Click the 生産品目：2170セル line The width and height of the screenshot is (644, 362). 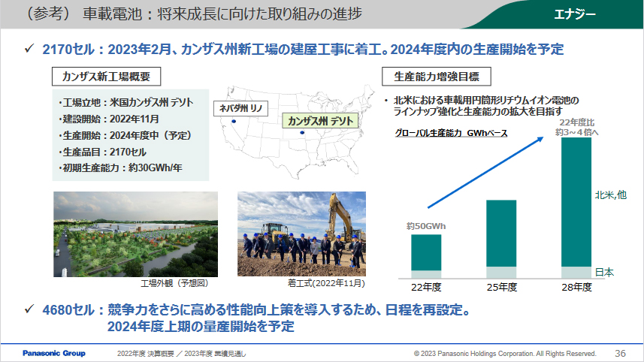102,152
